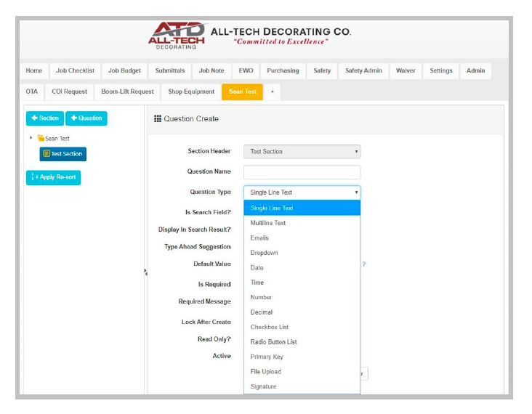The width and height of the screenshot is (532, 414).
Task: Click the add Question button
Action: tap(86, 118)
